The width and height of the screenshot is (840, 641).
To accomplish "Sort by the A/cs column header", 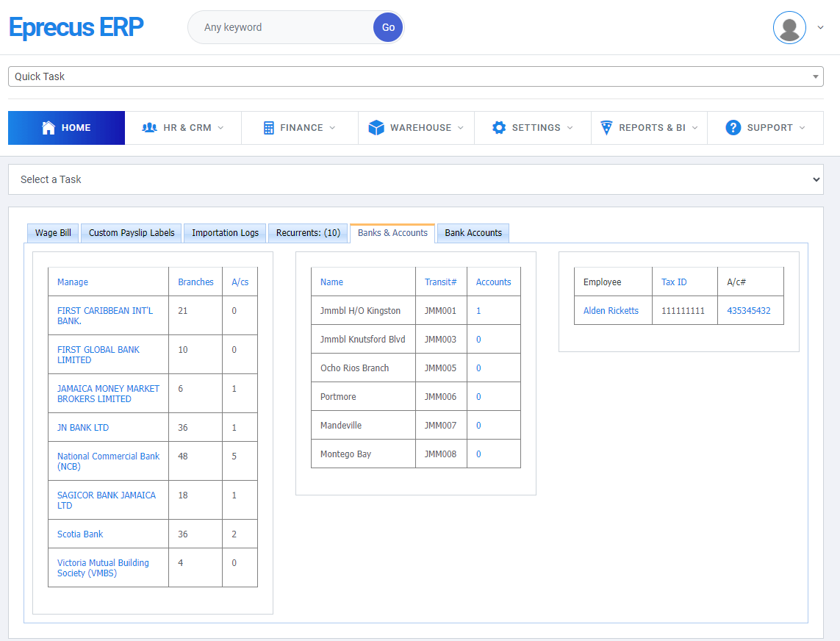I will click(x=240, y=282).
